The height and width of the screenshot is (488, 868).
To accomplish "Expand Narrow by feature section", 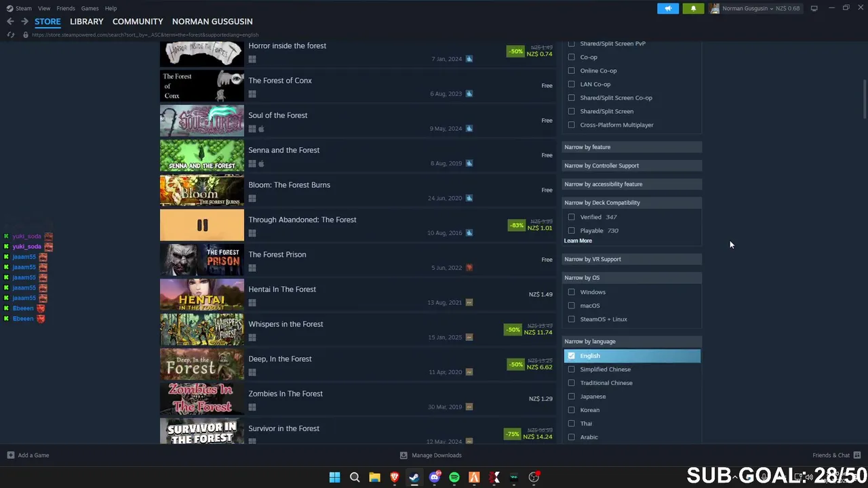I will click(x=632, y=147).
